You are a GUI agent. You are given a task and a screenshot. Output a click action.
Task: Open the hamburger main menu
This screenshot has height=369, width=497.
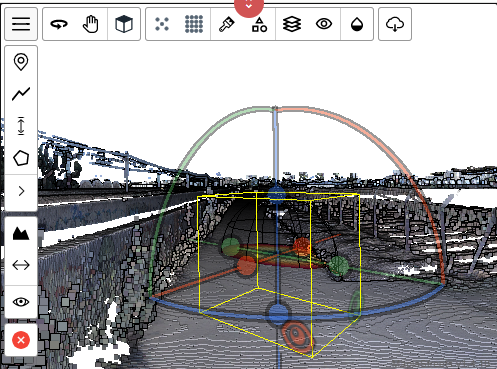coord(21,24)
